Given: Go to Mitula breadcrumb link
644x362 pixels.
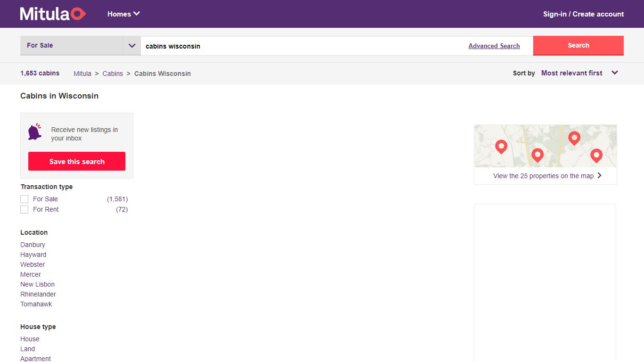Looking at the screenshot, I should (83, 74).
